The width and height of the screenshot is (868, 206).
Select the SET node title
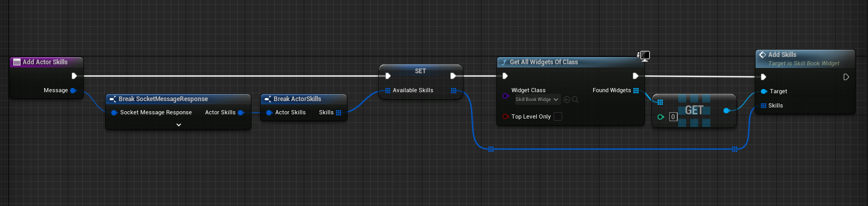(x=420, y=71)
